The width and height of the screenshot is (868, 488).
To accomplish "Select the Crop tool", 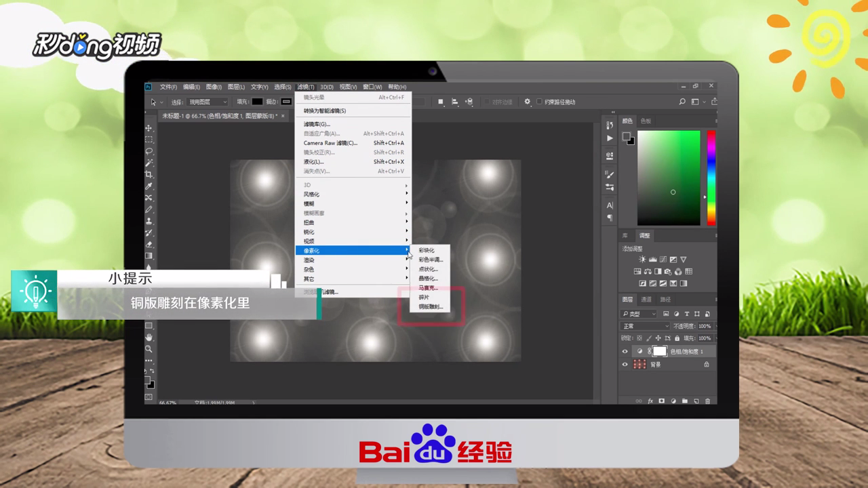I will 149,174.
